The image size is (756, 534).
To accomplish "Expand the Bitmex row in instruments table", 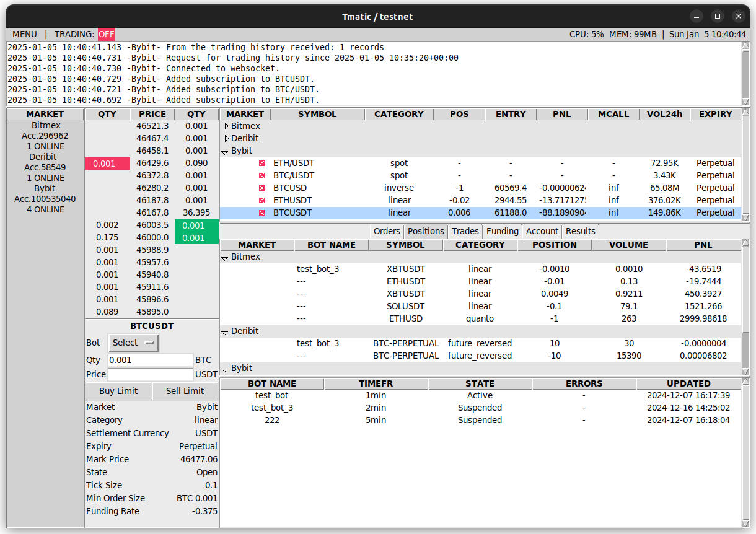I will (x=226, y=126).
